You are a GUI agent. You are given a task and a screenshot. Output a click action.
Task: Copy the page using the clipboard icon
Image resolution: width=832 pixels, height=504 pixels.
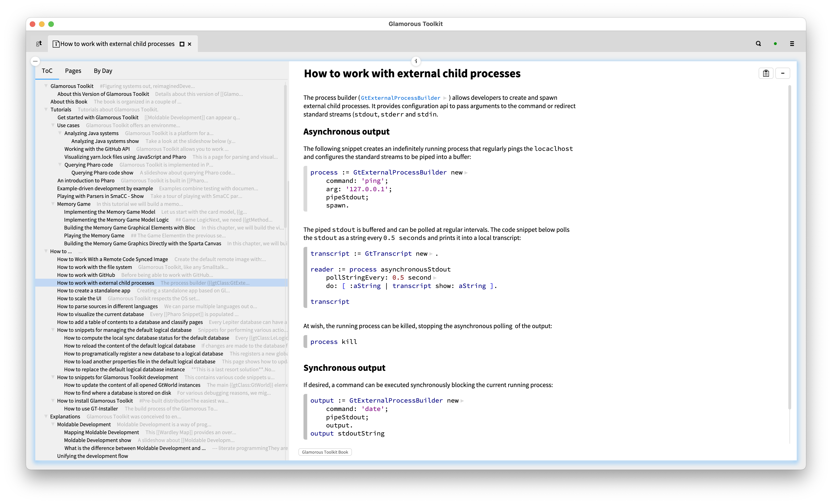[x=766, y=73]
